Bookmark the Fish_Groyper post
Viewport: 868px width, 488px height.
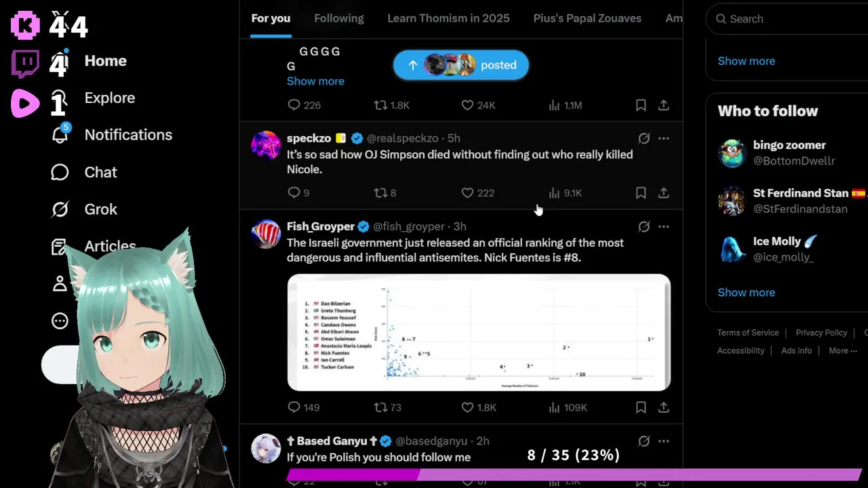pyautogui.click(x=641, y=407)
